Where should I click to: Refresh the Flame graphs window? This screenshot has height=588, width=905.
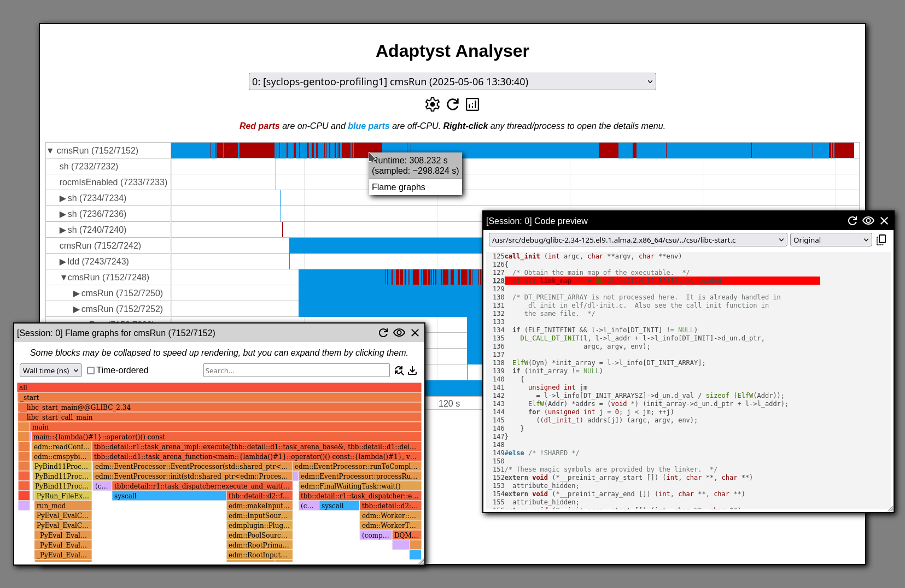(383, 333)
